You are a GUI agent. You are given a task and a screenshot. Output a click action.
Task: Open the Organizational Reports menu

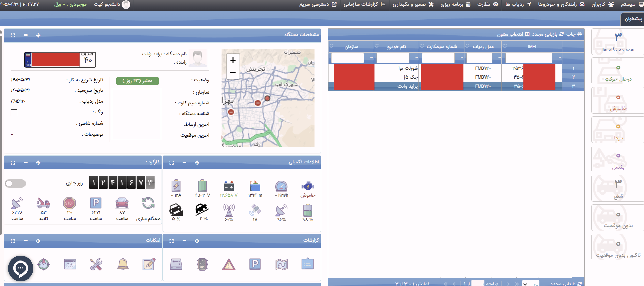coord(364,4)
